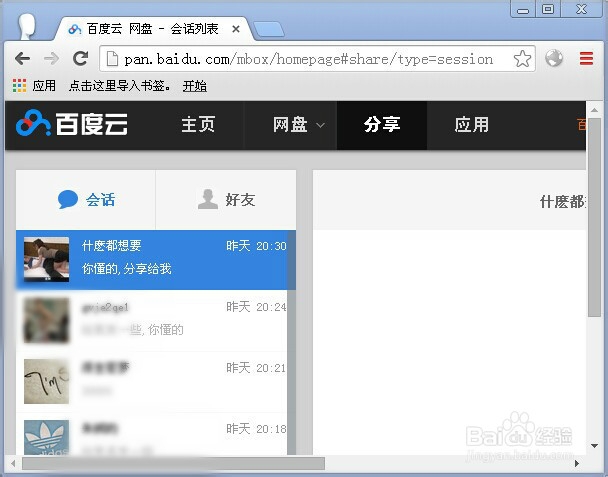Open Chrome's red hamburger menu
Screen dimensions: 608x477
[586, 59]
